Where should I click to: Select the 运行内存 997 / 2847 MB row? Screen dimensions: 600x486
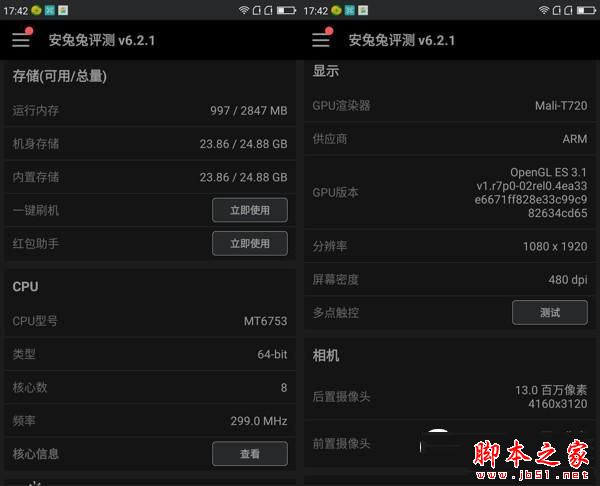[x=150, y=111]
